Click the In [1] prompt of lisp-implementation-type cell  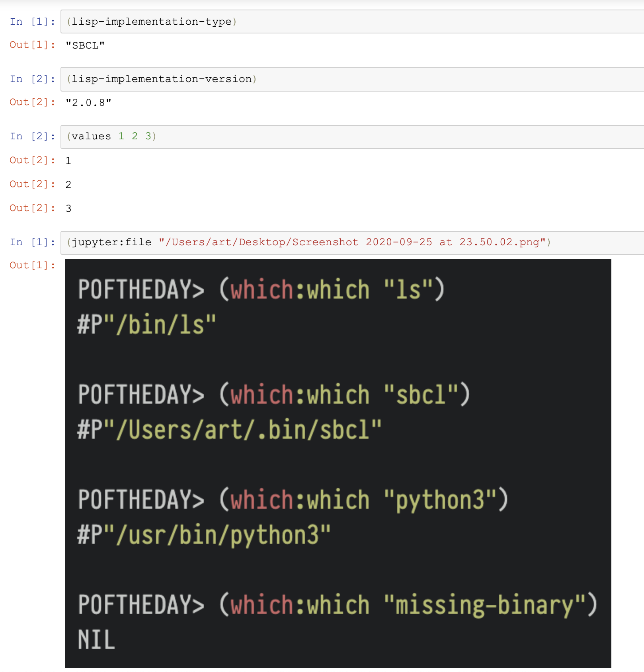pyautogui.click(x=33, y=21)
